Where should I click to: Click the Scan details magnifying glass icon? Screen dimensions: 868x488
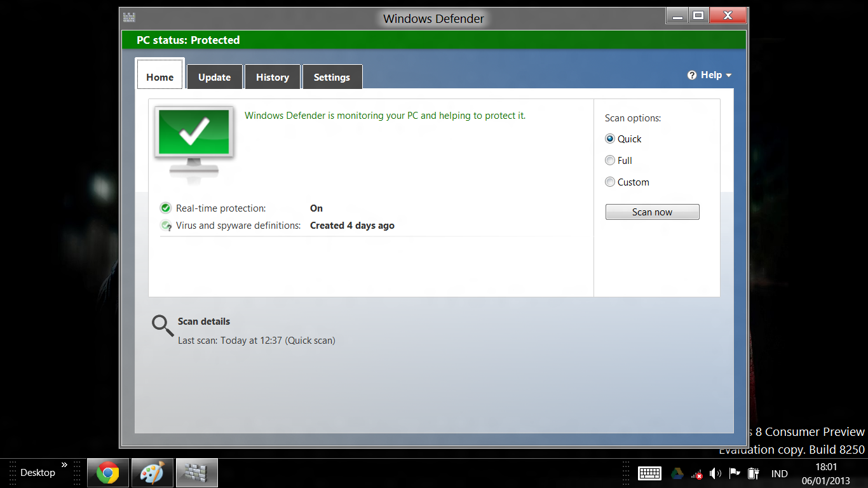click(x=163, y=326)
